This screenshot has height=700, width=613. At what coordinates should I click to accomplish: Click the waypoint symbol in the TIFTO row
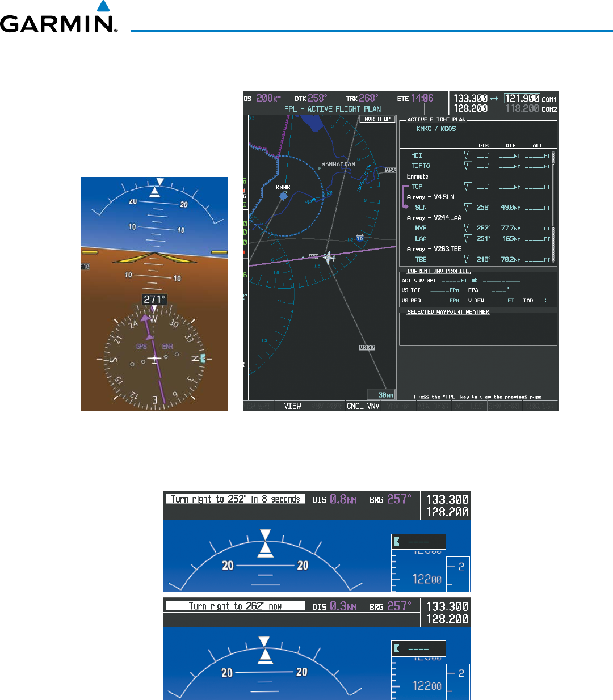point(467,166)
